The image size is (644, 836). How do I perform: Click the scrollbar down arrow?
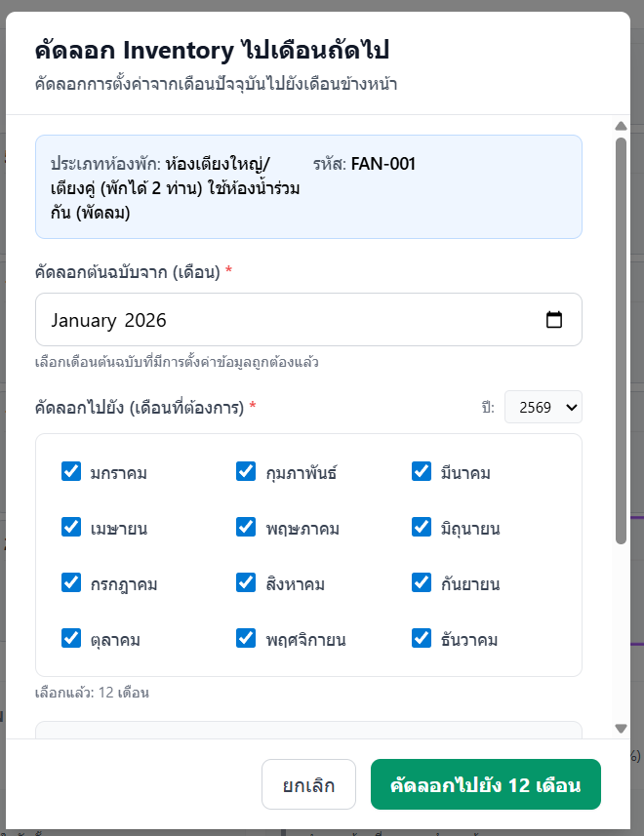click(x=621, y=728)
